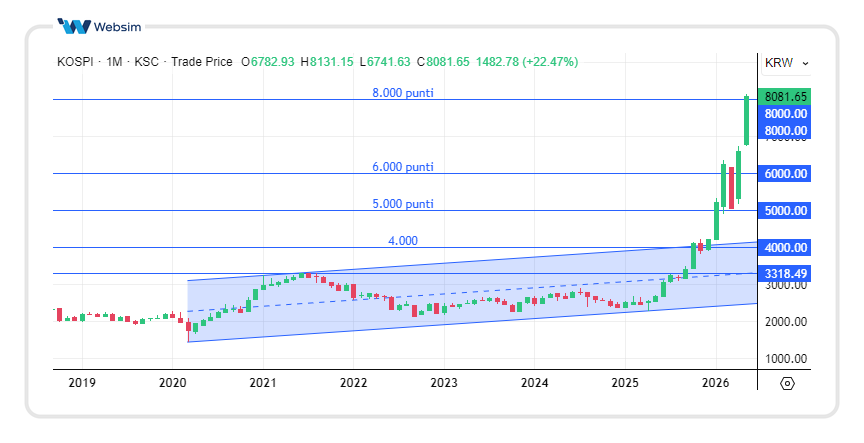Click the open value O6782.93
The image size is (864, 443).
(268, 62)
